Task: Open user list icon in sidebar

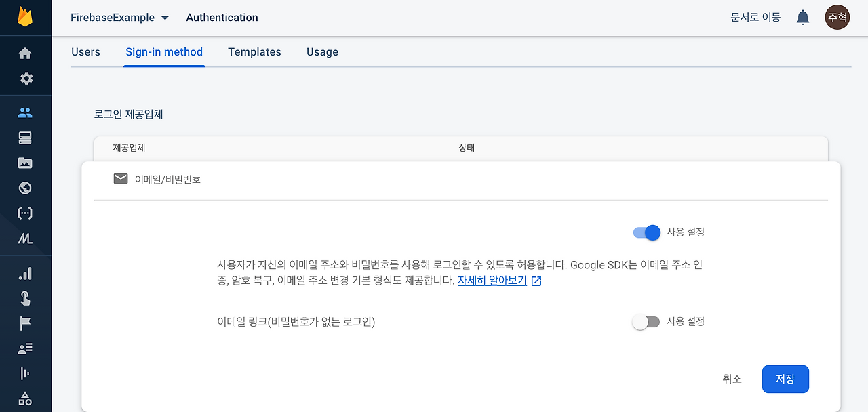Action: (x=25, y=348)
